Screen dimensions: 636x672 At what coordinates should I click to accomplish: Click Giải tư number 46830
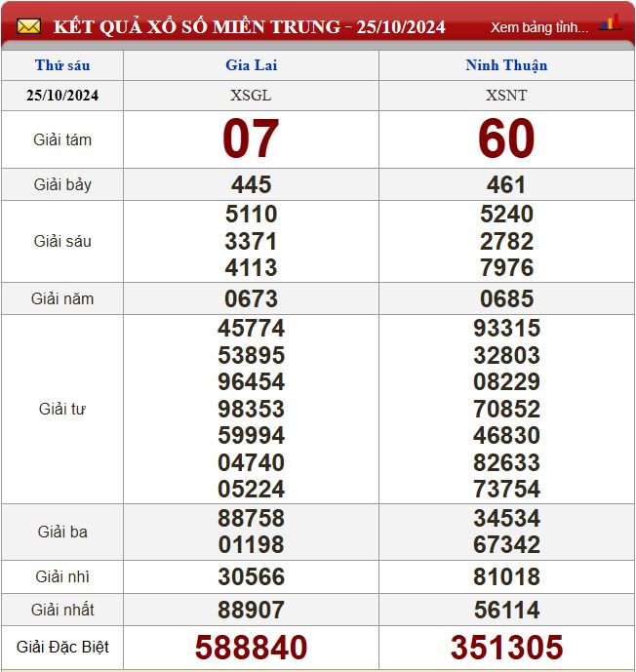click(506, 435)
